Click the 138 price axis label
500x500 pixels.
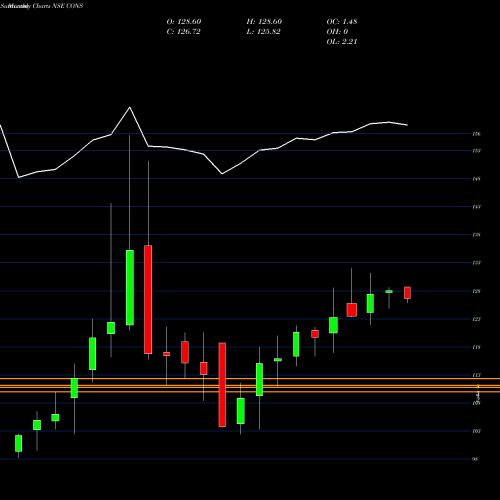[476, 235]
